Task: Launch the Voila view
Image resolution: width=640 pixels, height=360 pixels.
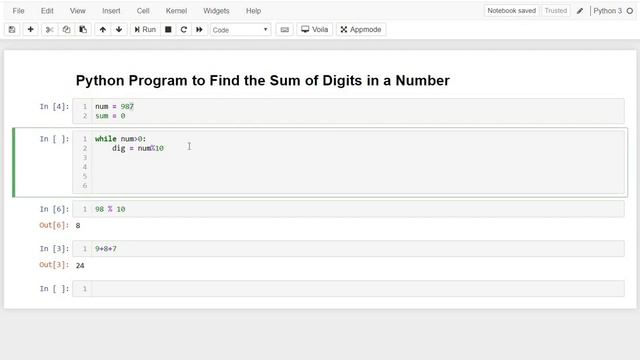Action: (314, 29)
